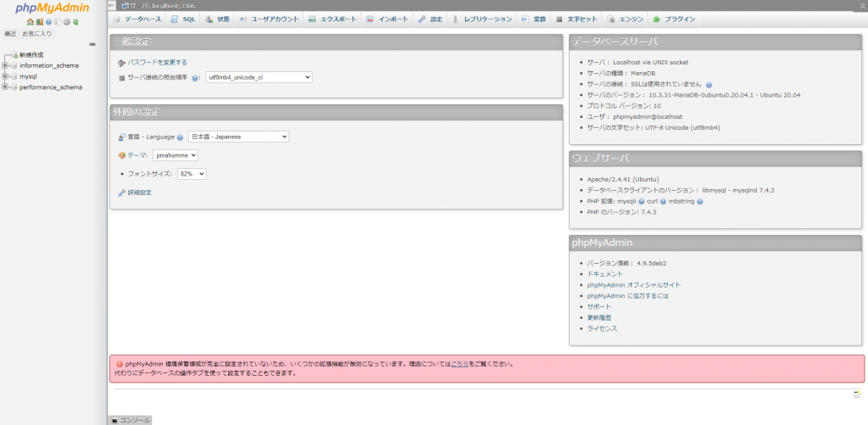Click the wrench icon beside 詳細設定
The width and height of the screenshot is (868, 425).
click(x=122, y=193)
